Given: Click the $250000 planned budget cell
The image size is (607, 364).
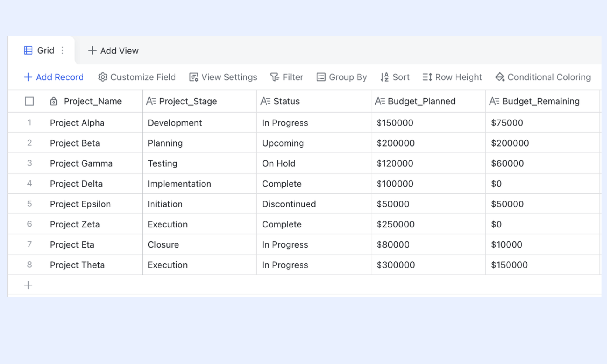Looking at the screenshot, I should (x=428, y=224).
